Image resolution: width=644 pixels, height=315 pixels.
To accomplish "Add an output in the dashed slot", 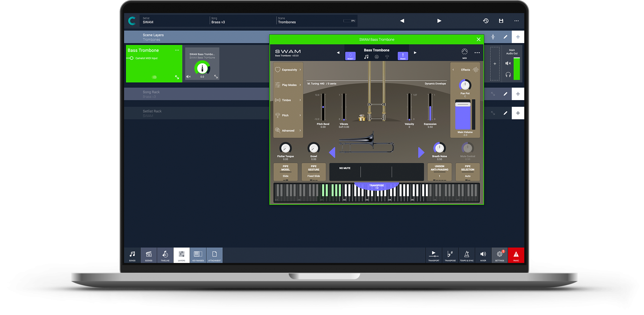I will click(495, 63).
